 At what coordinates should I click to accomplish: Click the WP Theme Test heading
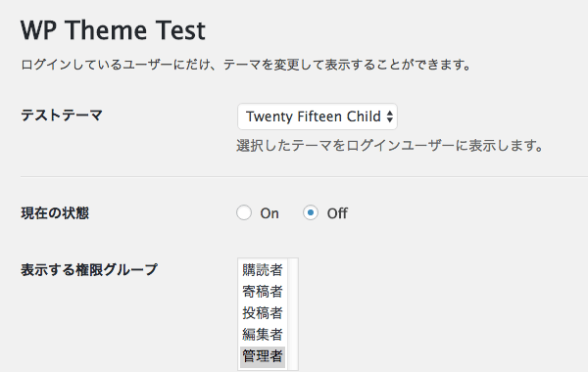[113, 30]
